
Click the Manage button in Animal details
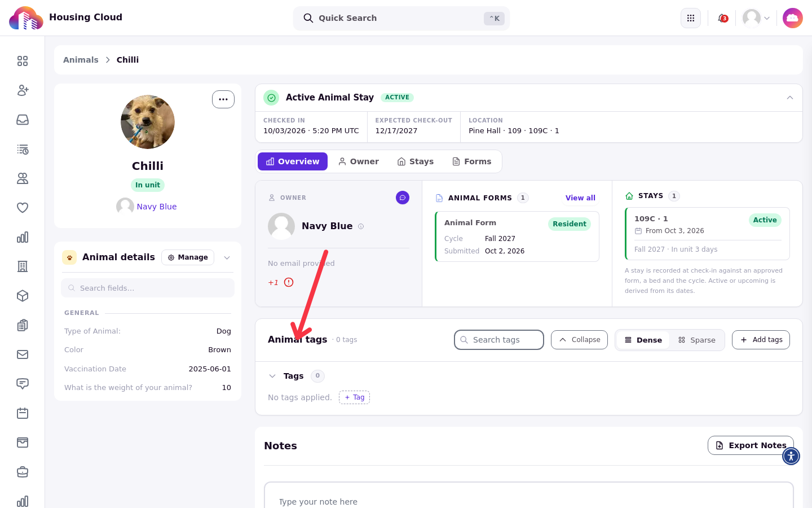click(188, 257)
